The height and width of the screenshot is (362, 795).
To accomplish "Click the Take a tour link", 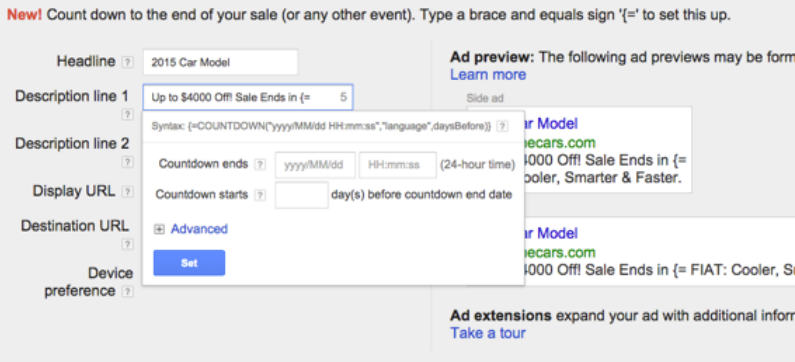I will pyautogui.click(x=488, y=333).
